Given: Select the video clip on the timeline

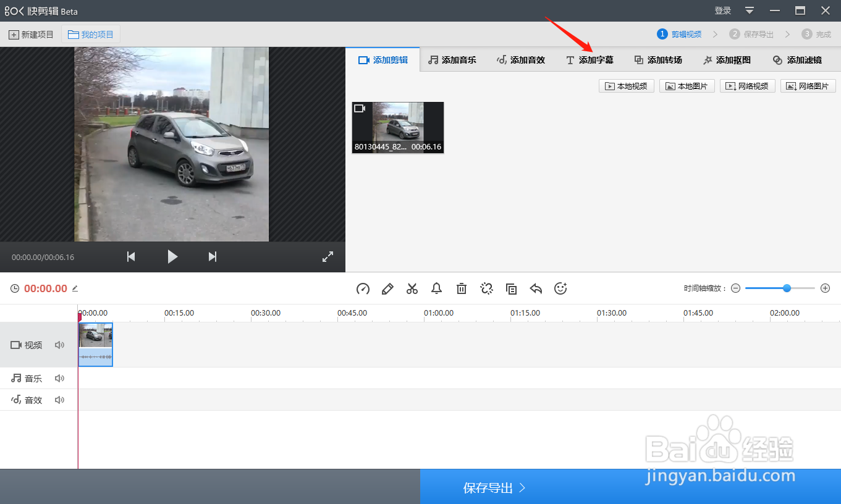Looking at the screenshot, I should click(96, 345).
